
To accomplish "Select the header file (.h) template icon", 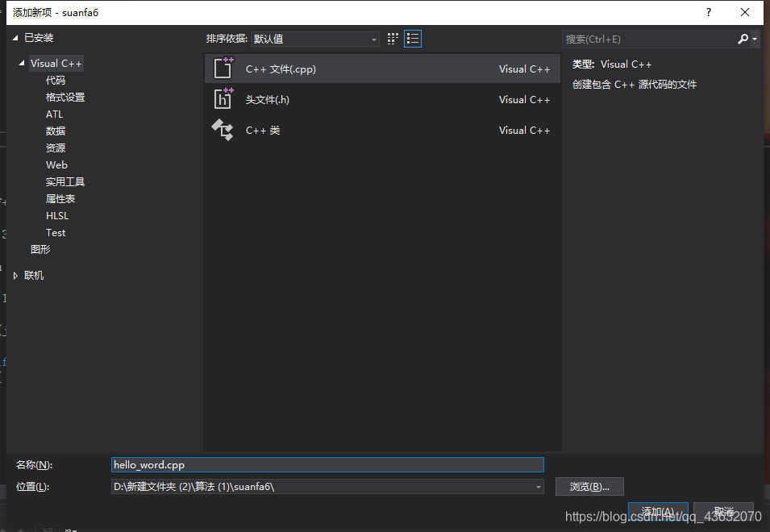I will [223, 98].
